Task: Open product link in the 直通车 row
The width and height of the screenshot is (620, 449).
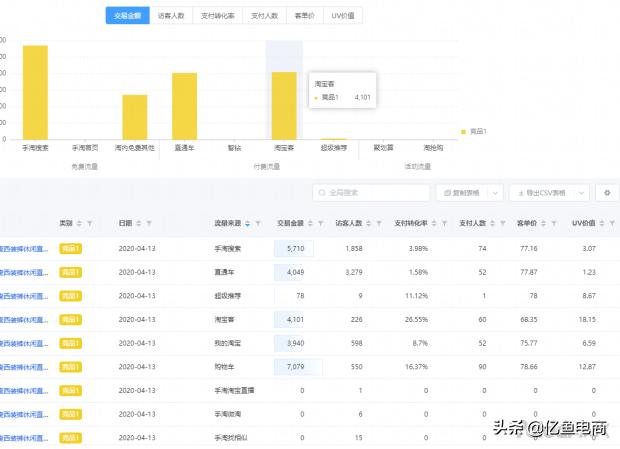Action: coord(24,272)
